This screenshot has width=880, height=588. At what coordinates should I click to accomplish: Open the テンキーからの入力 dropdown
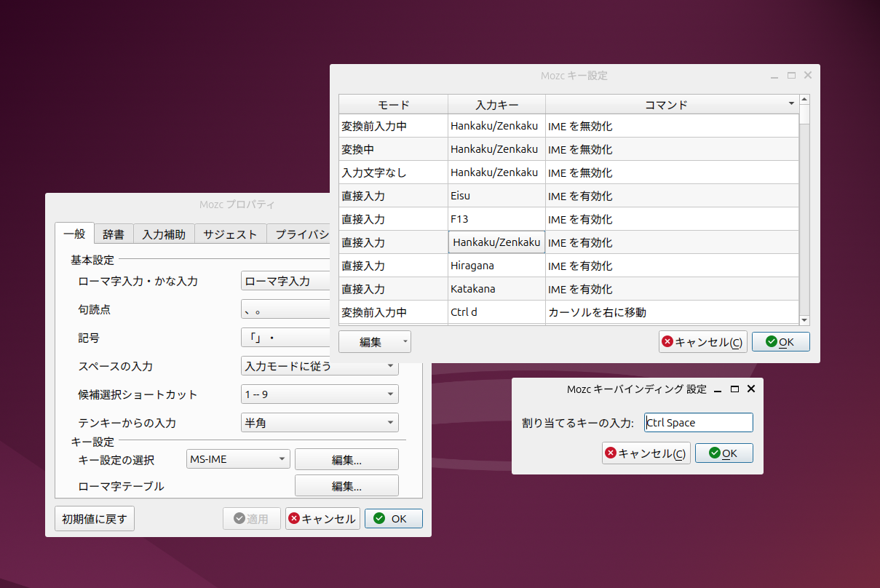tap(320, 422)
